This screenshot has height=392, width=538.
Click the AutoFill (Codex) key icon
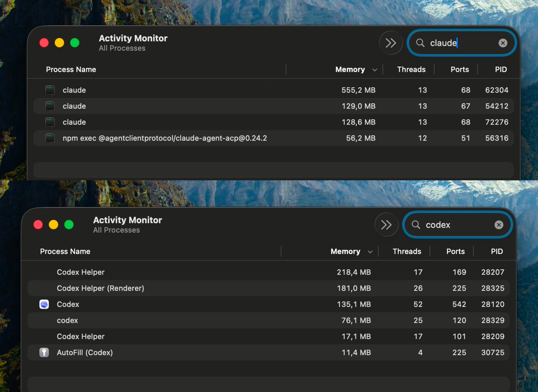click(x=44, y=353)
